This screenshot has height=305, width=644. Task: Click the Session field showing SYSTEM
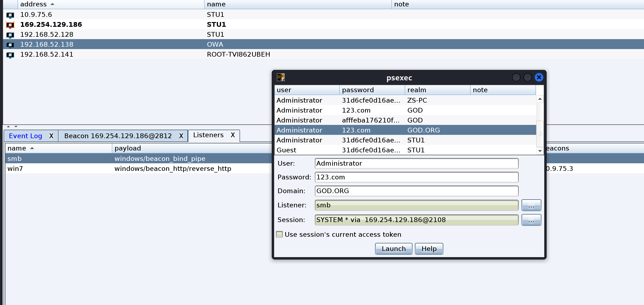point(416,220)
